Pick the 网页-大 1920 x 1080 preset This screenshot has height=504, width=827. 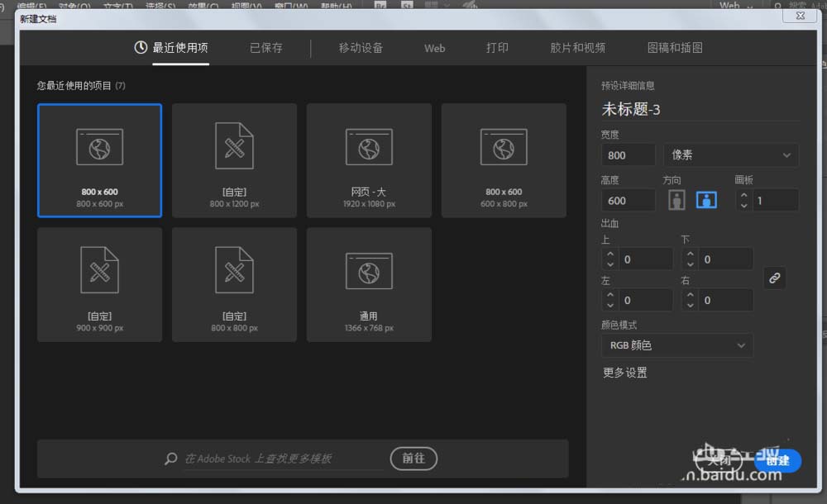pos(369,160)
